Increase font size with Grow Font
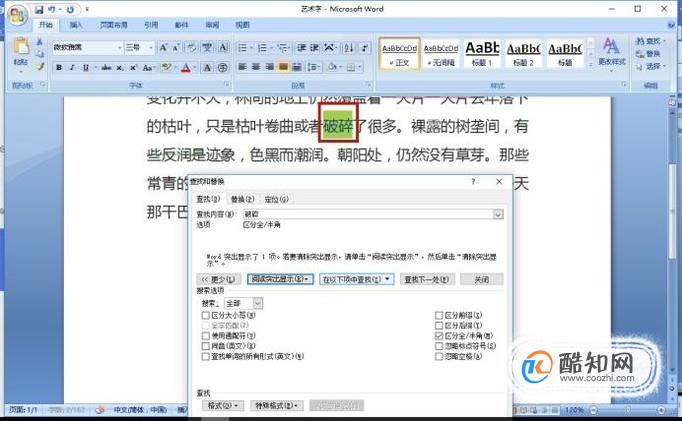Viewport: 682px width, 421px height. pos(164,47)
